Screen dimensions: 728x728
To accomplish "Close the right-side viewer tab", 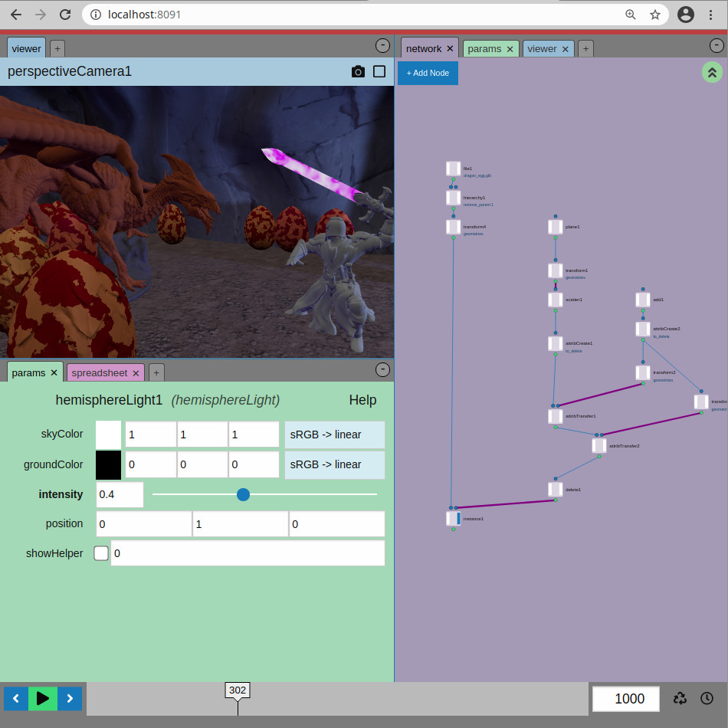I will (x=565, y=49).
